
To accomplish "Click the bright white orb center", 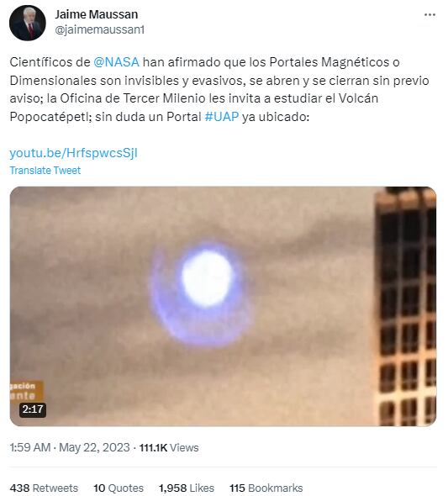I will click(x=207, y=278).
